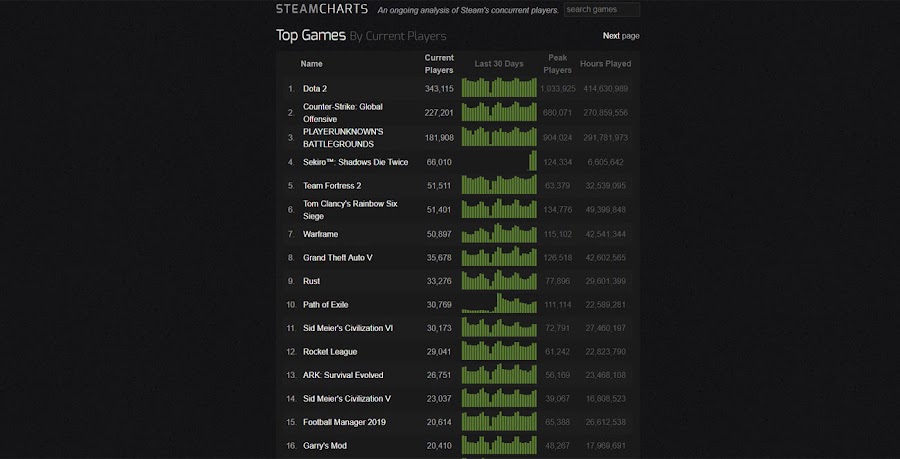This screenshot has height=459, width=900.
Task: Click Garry's Mod bar chart
Action: tap(499, 444)
